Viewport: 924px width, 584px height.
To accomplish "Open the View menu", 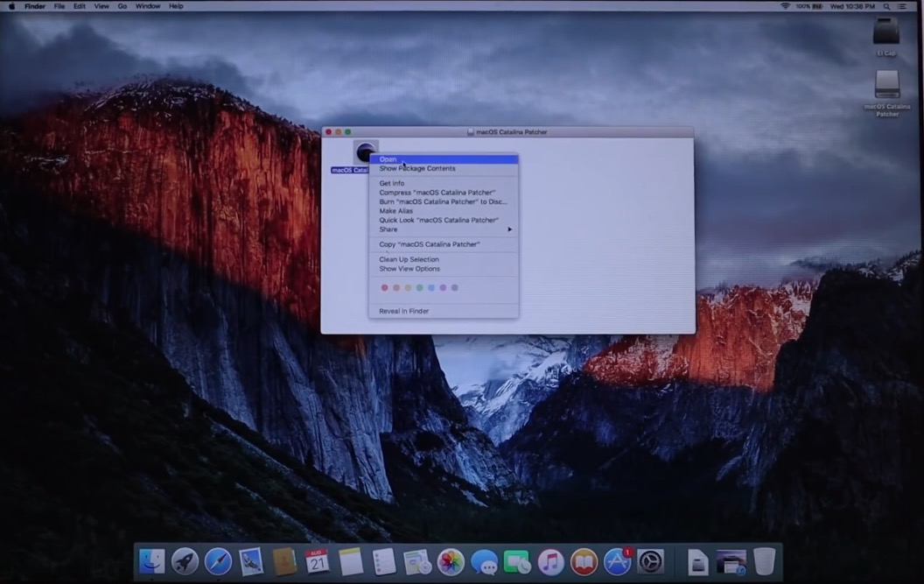I will pos(101,6).
